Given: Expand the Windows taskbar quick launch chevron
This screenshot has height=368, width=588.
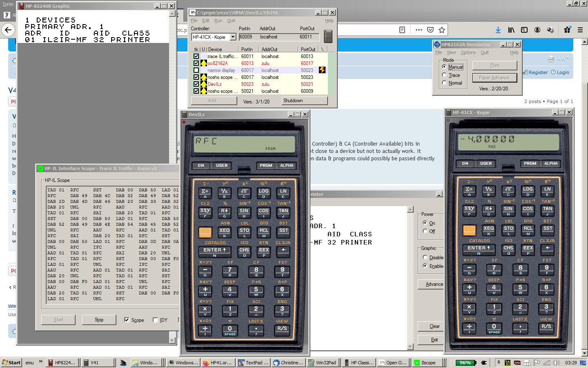Looking at the screenshot, I should click(41, 362).
